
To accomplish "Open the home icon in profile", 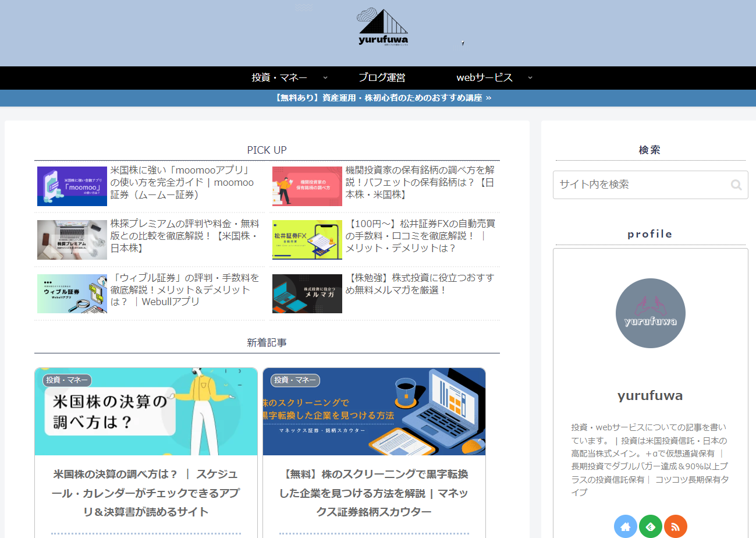I will (x=626, y=526).
